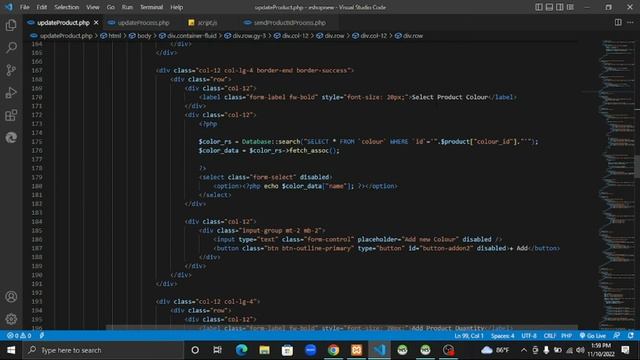Click the Go Live status bar button
This screenshot has width=640, height=360.
[593, 336]
